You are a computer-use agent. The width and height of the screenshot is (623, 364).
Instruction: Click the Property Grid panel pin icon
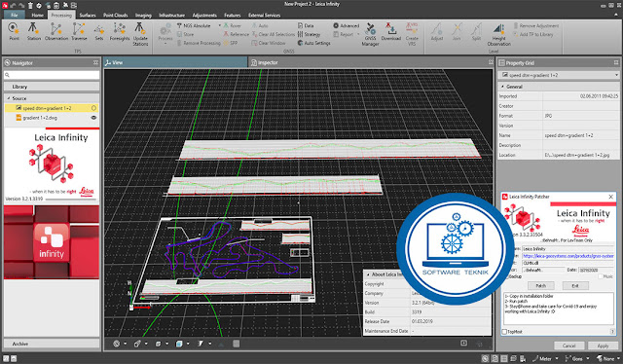point(616,62)
